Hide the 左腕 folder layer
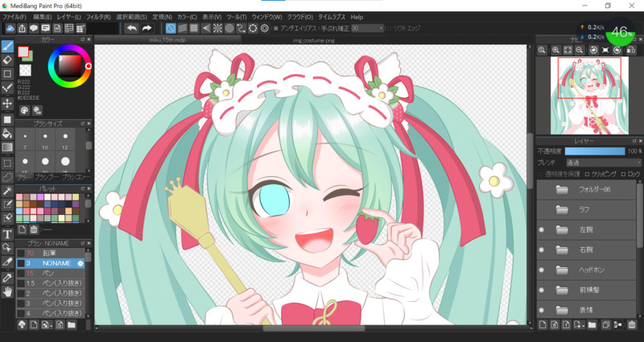 [x=541, y=229]
